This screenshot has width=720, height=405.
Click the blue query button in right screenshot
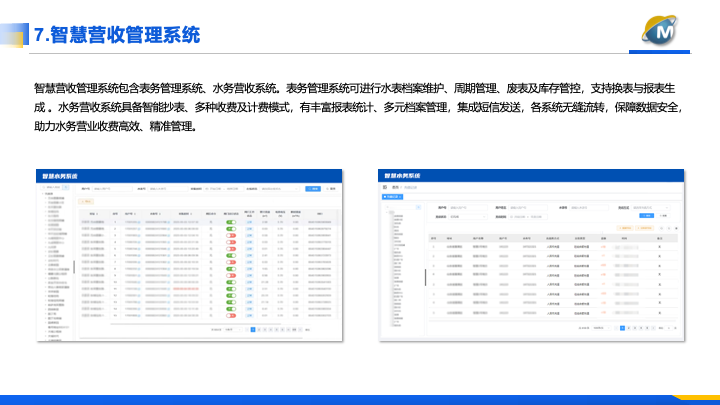[647, 215]
